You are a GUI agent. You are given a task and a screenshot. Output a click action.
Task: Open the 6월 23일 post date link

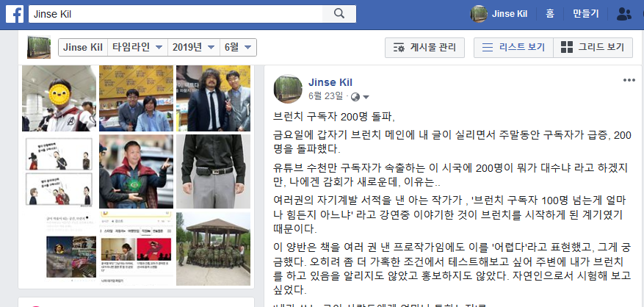click(x=326, y=96)
